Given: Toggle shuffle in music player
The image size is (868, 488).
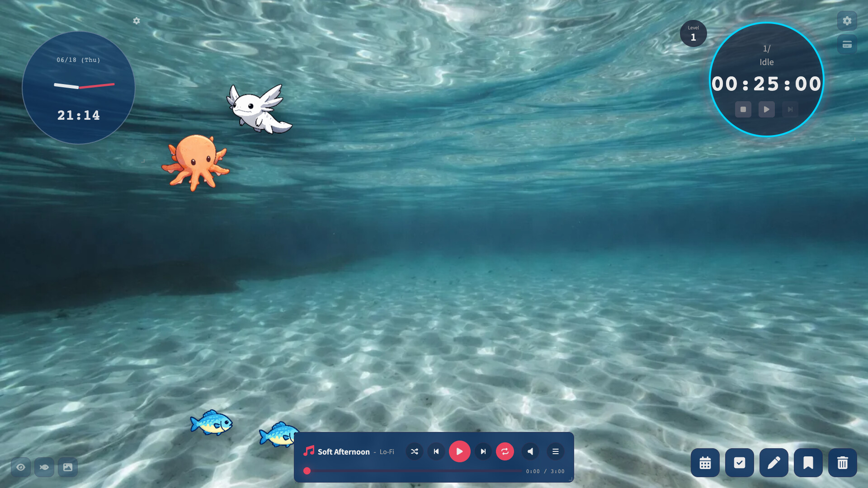Looking at the screenshot, I should coord(415,451).
